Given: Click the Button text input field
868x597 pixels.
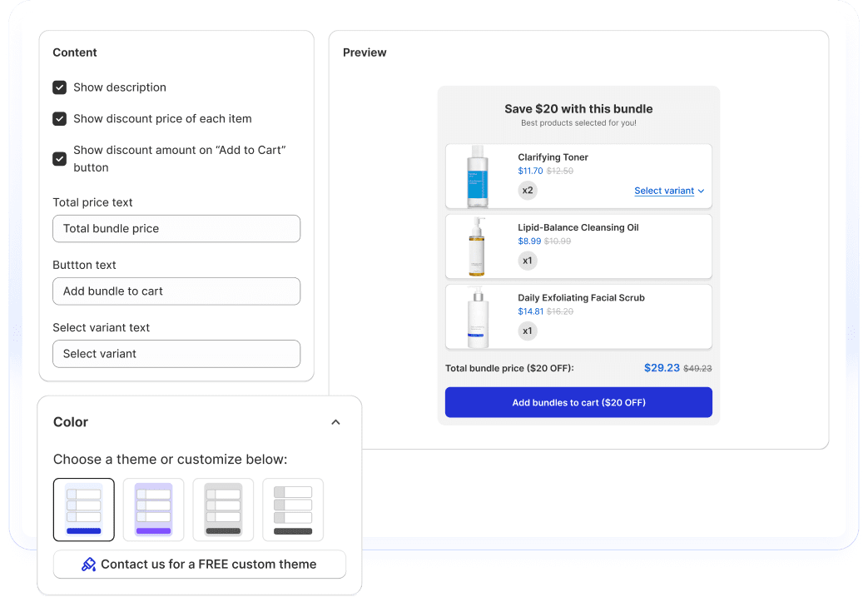Looking at the screenshot, I should [x=176, y=291].
